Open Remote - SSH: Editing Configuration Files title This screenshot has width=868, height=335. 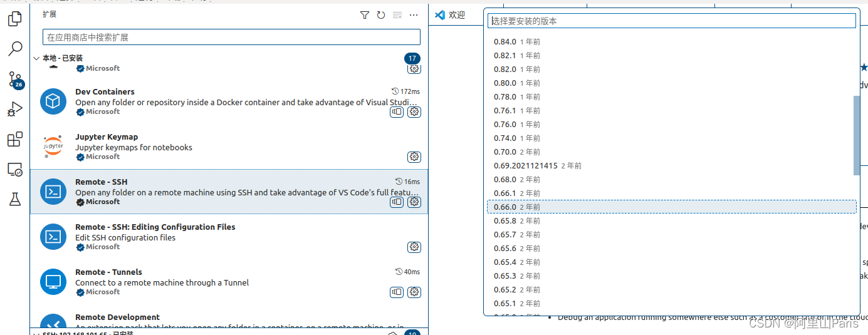(155, 227)
